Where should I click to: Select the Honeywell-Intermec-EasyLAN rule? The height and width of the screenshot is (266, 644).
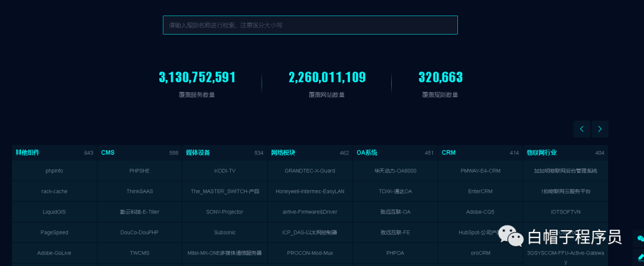pyautogui.click(x=310, y=191)
